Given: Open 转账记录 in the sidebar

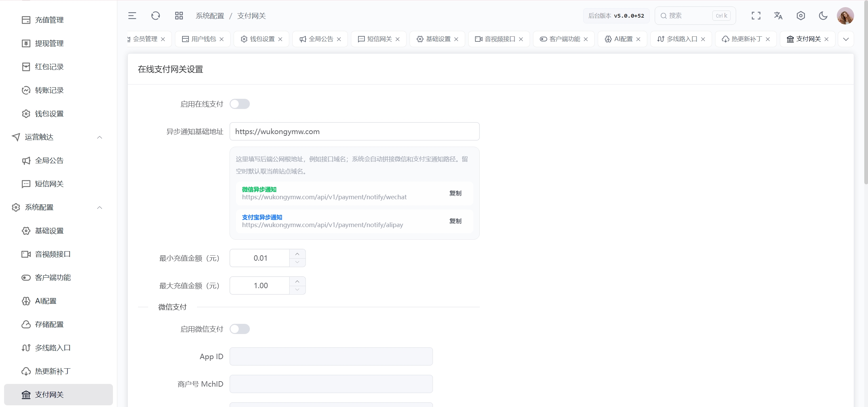Looking at the screenshot, I should pyautogui.click(x=58, y=90).
